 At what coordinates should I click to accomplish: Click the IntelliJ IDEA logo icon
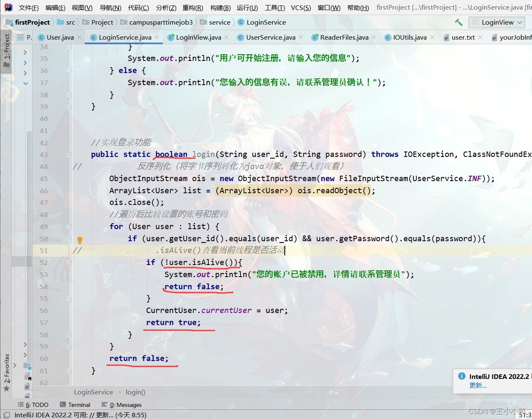[x=8, y=7]
